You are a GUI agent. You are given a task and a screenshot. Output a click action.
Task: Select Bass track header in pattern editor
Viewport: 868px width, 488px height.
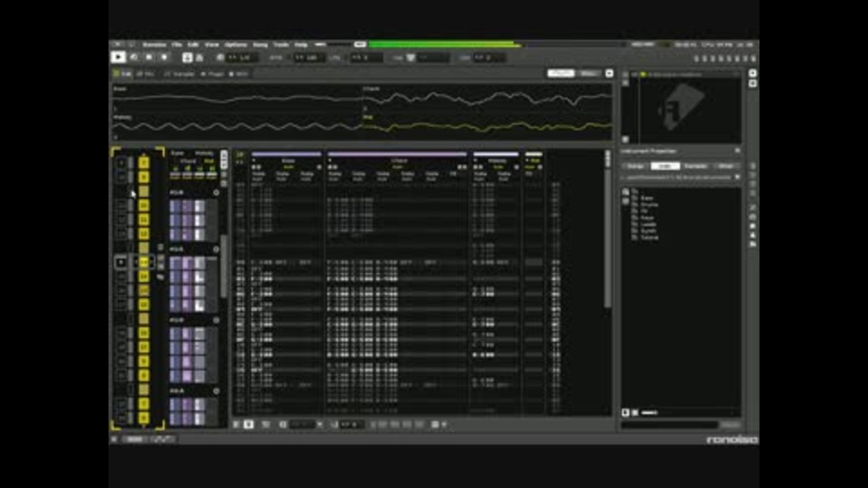click(x=288, y=161)
